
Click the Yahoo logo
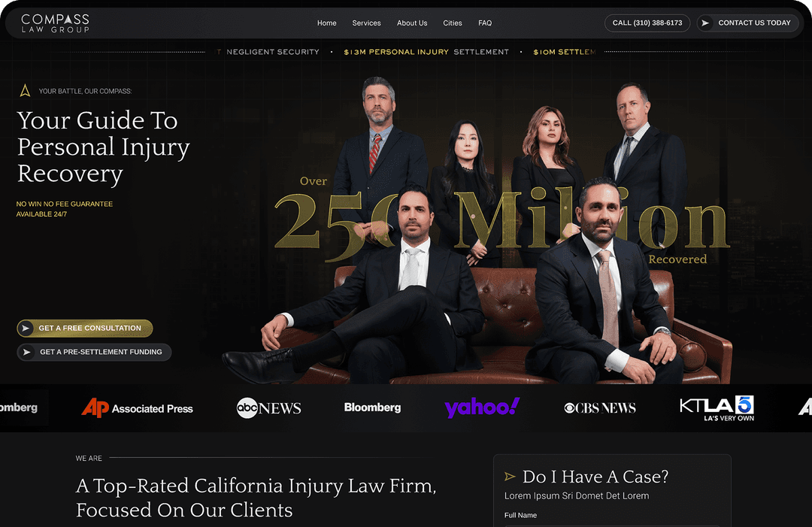pos(482,407)
